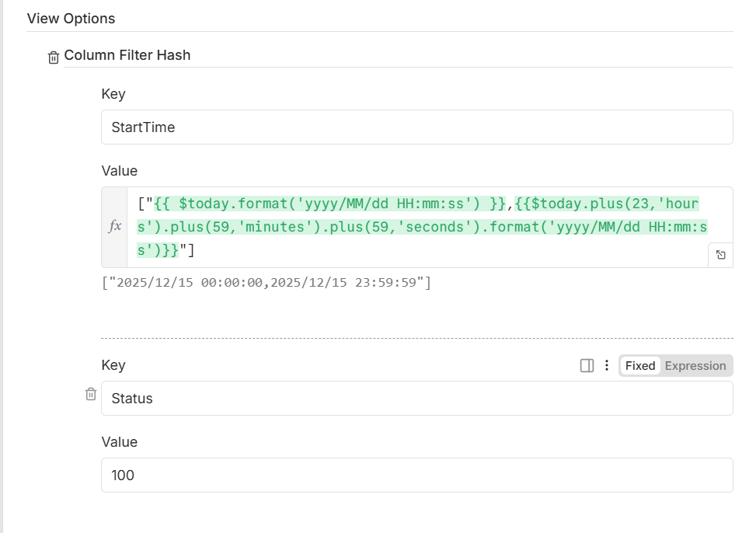
Task: Open the side panel icon beside Status Key
Action: pos(587,366)
